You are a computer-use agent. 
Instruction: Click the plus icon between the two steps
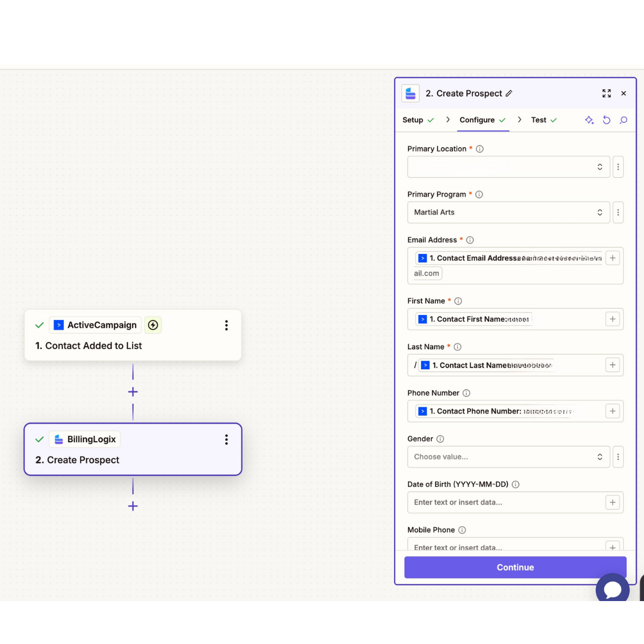coord(133,392)
